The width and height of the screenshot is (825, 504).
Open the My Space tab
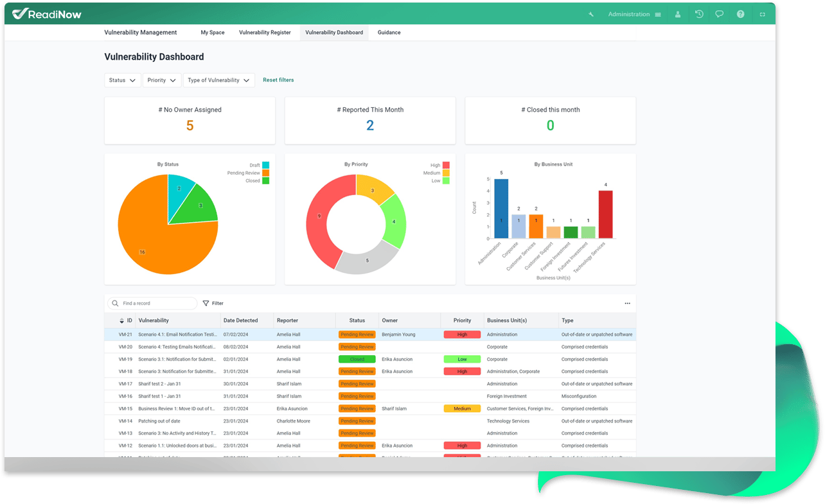[213, 32]
